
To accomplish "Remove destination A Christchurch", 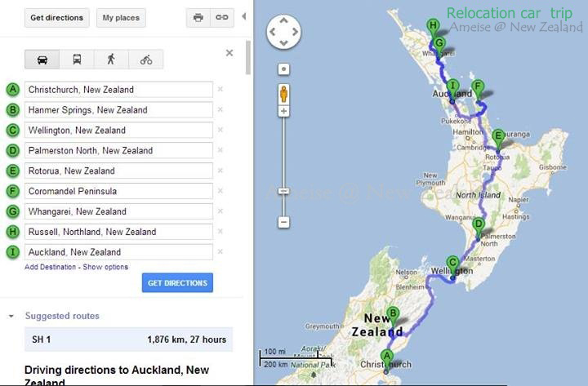I will point(220,89).
